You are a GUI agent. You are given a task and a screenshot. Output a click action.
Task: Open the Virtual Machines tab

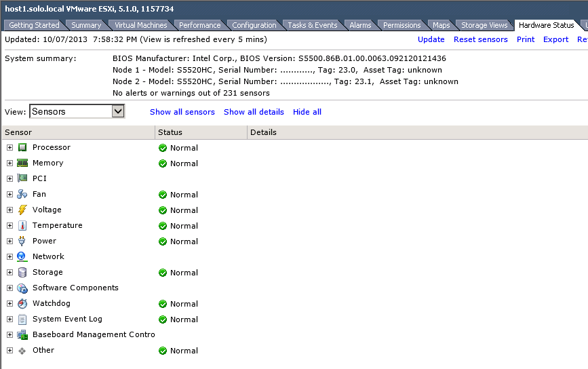click(140, 25)
